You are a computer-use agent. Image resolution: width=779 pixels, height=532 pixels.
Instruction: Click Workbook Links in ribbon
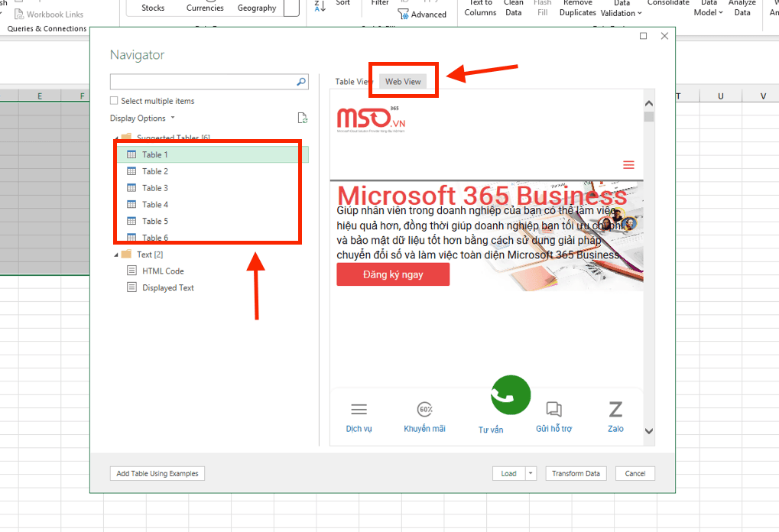pos(49,15)
